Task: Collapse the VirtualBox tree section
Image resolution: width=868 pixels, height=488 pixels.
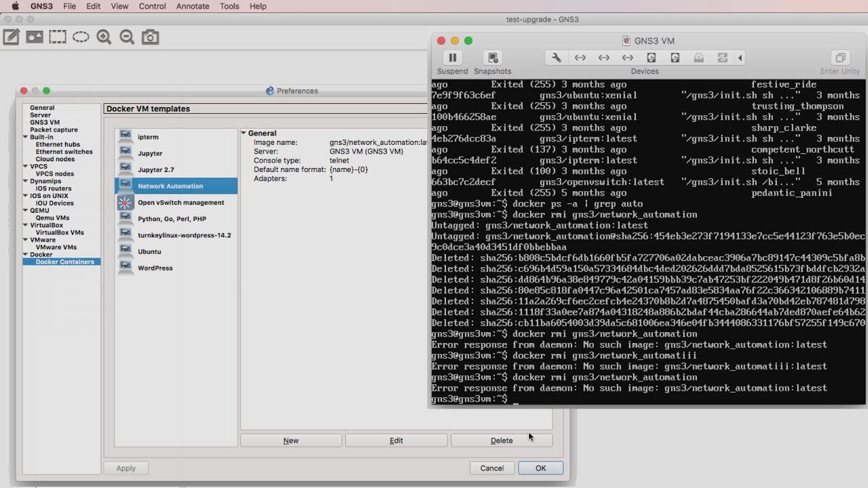Action: (x=26, y=225)
